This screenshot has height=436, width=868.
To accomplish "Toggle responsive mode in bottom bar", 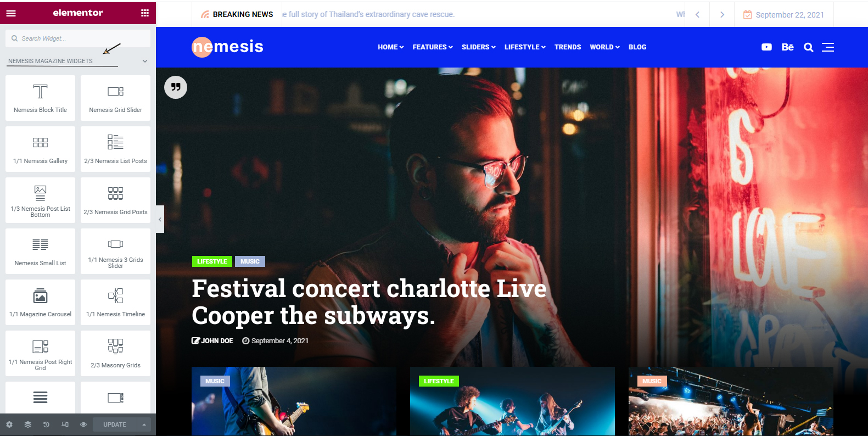I will [x=65, y=424].
